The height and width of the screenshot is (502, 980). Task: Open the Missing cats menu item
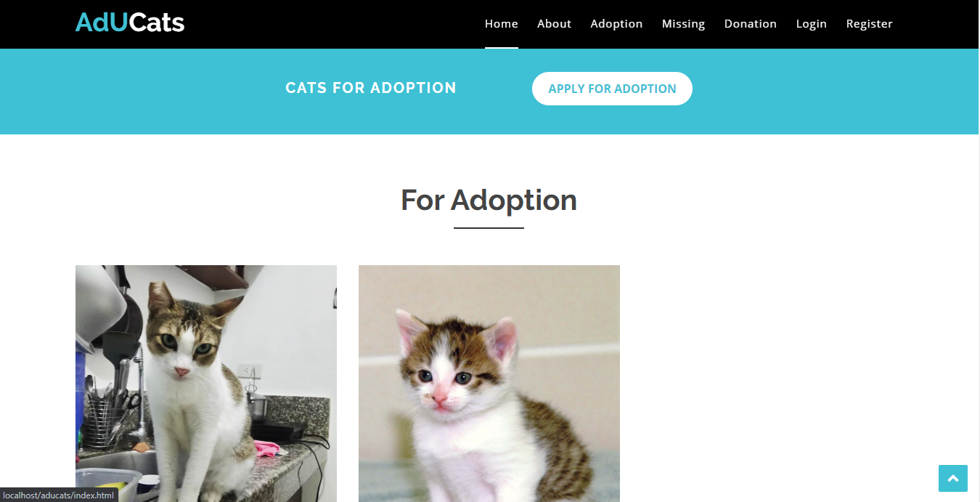click(683, 23)
